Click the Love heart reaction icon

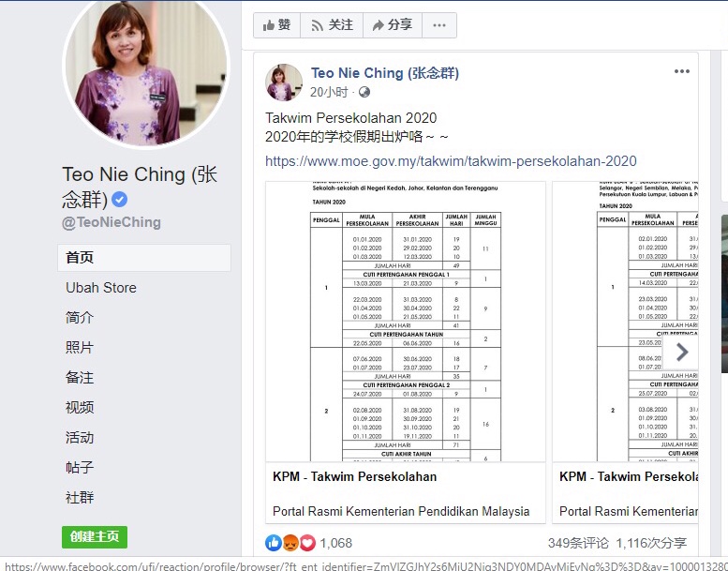click(307, 543)
